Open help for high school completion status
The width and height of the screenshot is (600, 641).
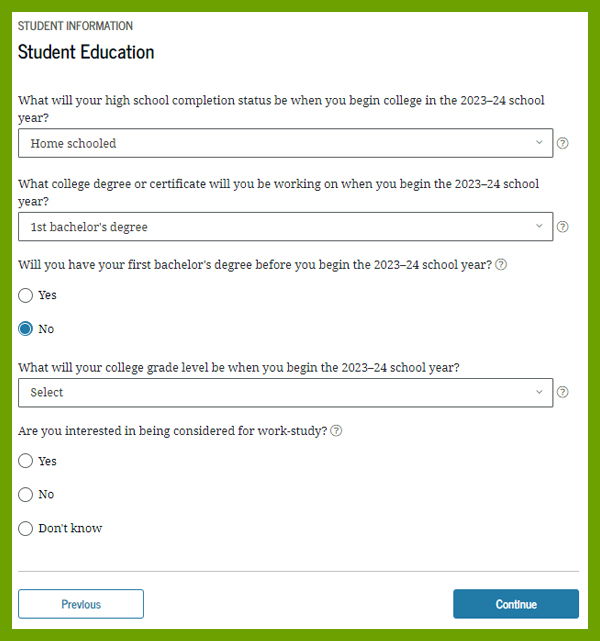562,143
